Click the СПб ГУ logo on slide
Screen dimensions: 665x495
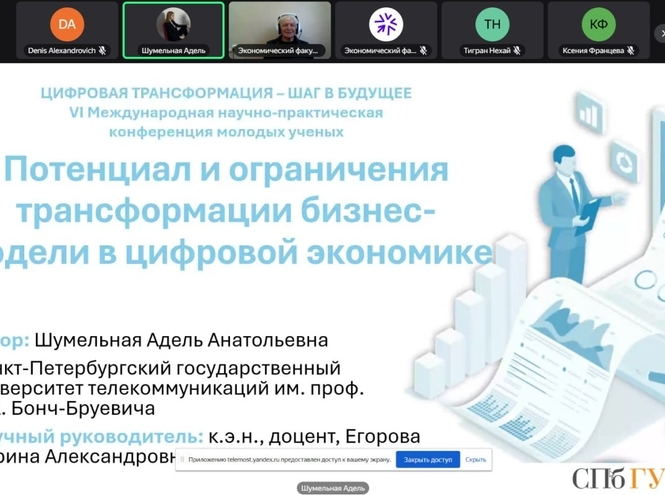tap(618, 478)
